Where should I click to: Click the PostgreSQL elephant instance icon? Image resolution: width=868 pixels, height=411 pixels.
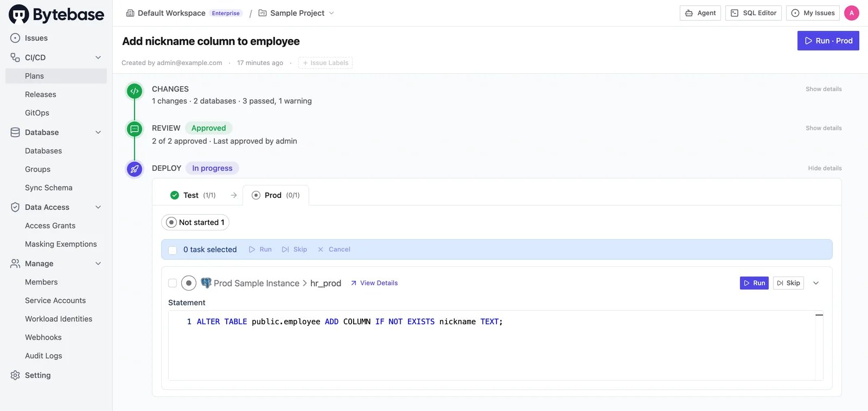pos(206,283)
